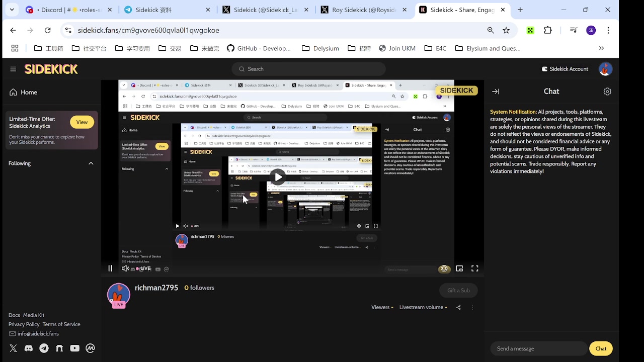Viewport: 644px width, 362px height.
Task: Show more bookmarks chevron
Action: click(601, 48)
